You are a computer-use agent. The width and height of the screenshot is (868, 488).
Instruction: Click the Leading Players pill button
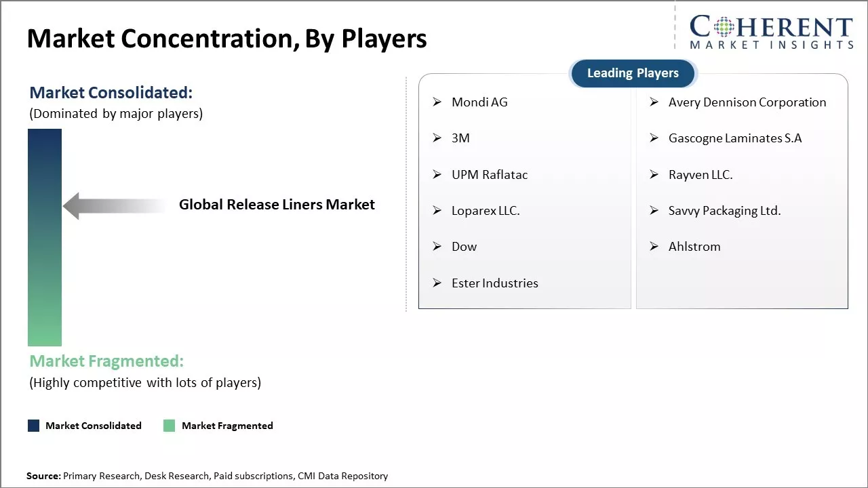[x=633, y=73]
